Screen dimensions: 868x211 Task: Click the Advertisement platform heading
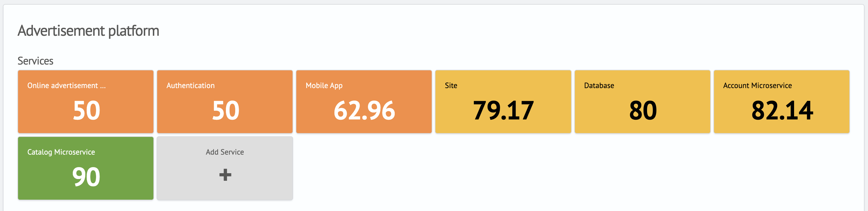coord(88,31)
